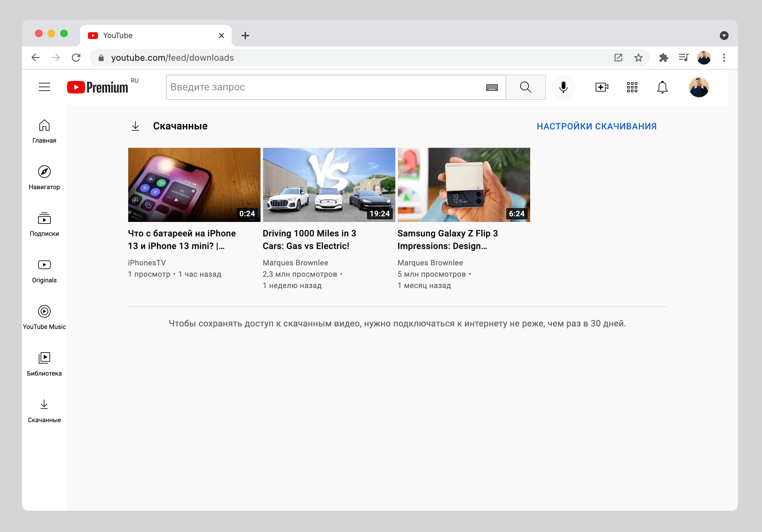Open Chrome media control icon
The height and width of the screenshot is (532, 762).
coord(683,58)
